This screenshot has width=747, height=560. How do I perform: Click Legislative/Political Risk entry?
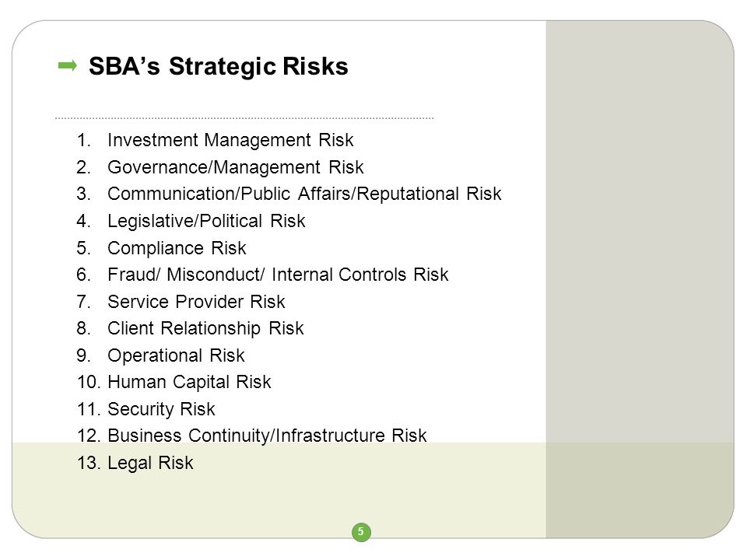pos(206,221)
